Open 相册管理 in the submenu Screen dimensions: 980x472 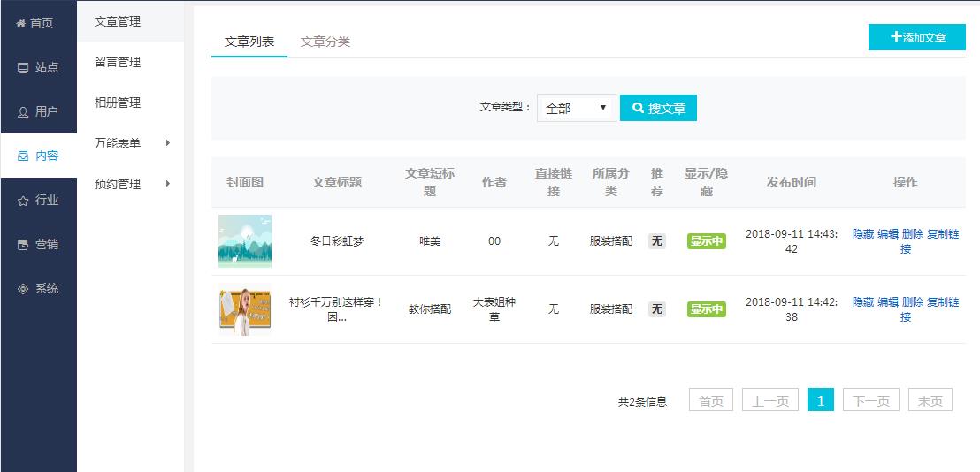click(x=118, y=103)
